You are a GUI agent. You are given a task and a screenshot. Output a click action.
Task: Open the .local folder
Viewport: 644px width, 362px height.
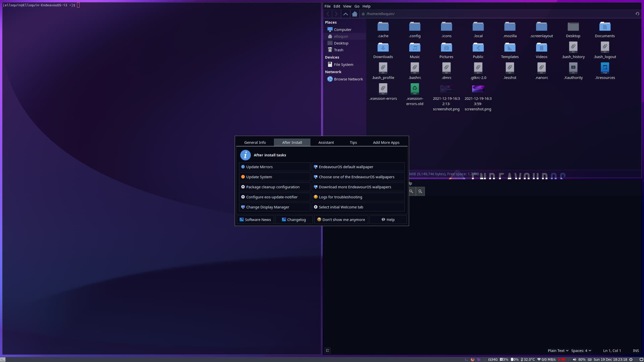click(478, 30)
